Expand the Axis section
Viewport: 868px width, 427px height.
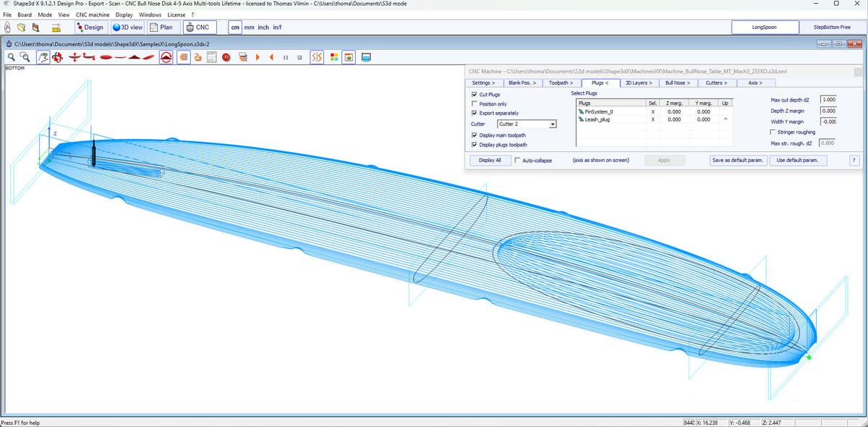[754, 83]
